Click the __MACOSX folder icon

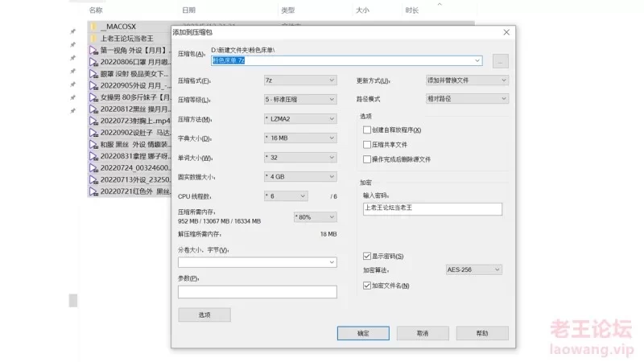(94, 27)
